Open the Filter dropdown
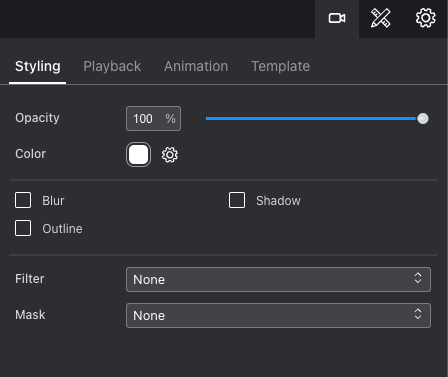The image size is (448, 377). click(x=278, y=279)
